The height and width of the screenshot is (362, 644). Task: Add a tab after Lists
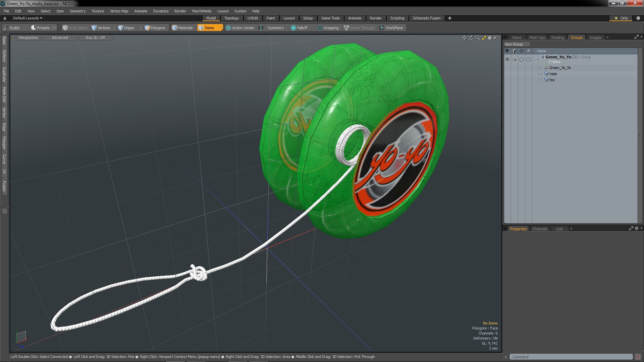coord(571,229)
